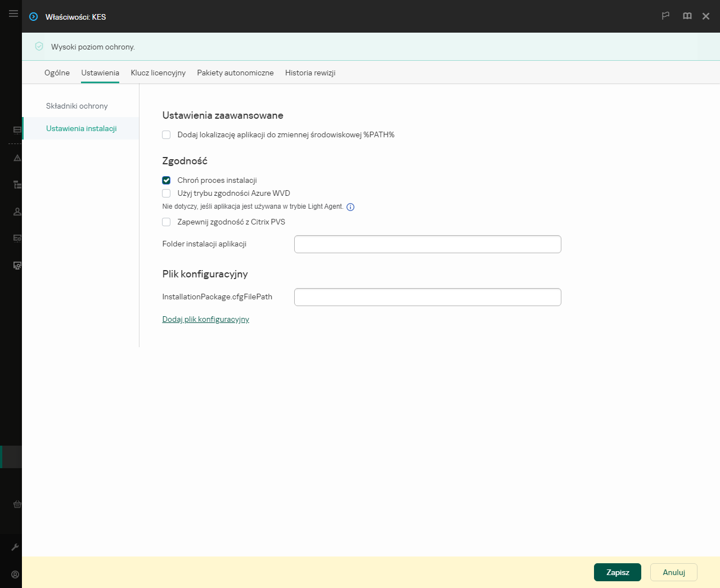Enable adding application location to %PATH% variable

tap(166, 134)
